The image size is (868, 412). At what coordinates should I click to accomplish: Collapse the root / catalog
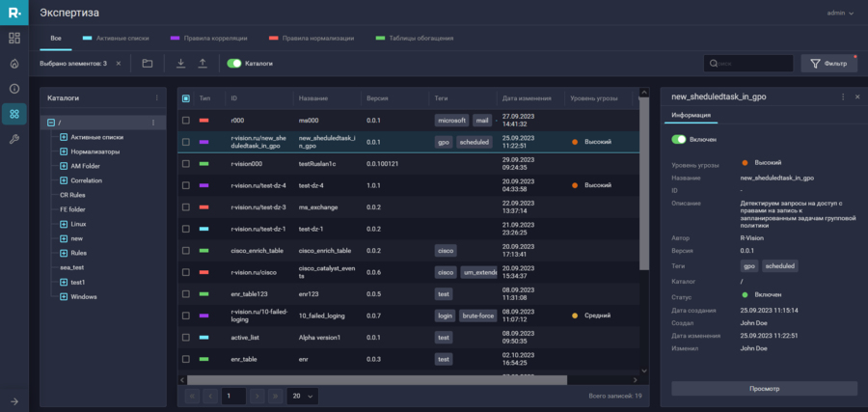51,123
